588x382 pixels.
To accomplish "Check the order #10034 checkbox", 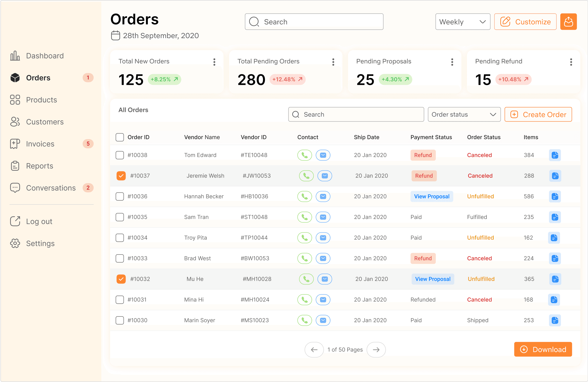I will pyautogui.click(x=120, y=237).
